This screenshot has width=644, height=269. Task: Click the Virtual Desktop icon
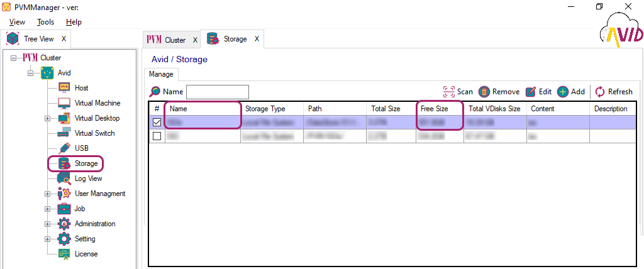[x=65, y=118]
